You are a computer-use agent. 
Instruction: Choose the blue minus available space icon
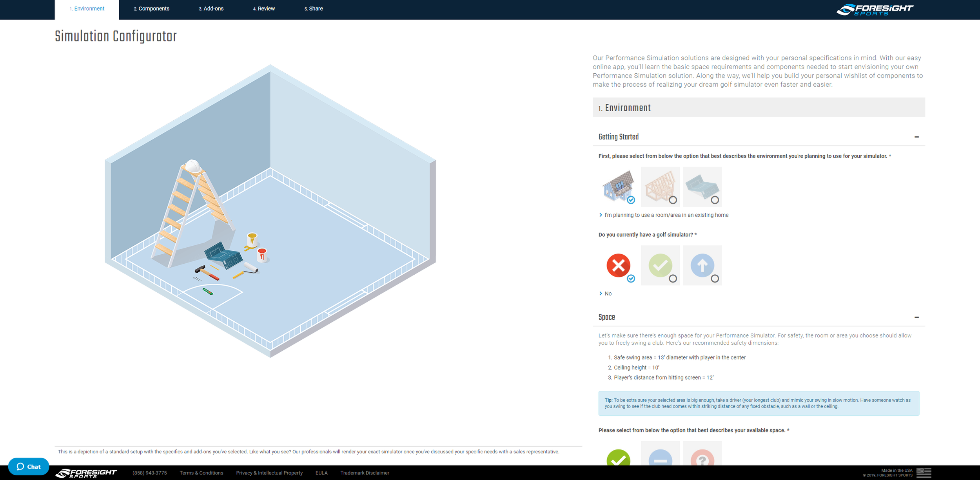point(660,457)
